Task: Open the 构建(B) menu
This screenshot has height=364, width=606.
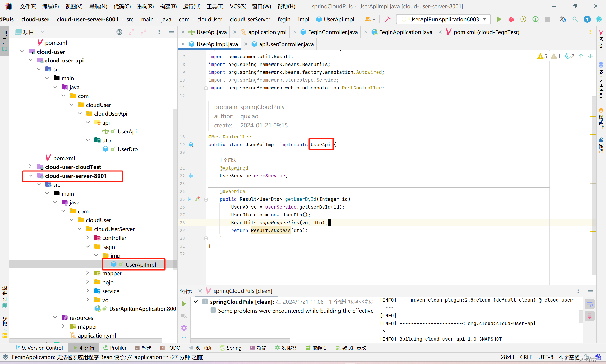Action: 168,7
